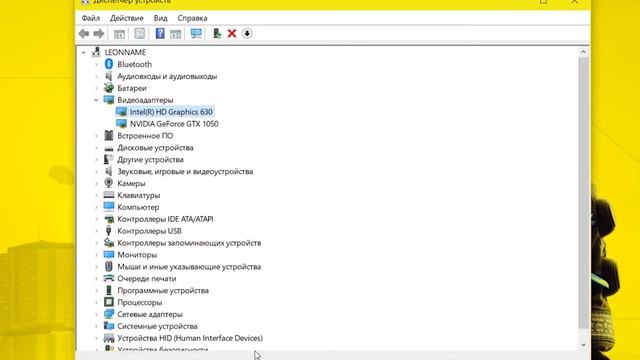The height and width of the screenshot is (360, 640).
Task: Select the Камеры label
Action: (x=131, y=183)
